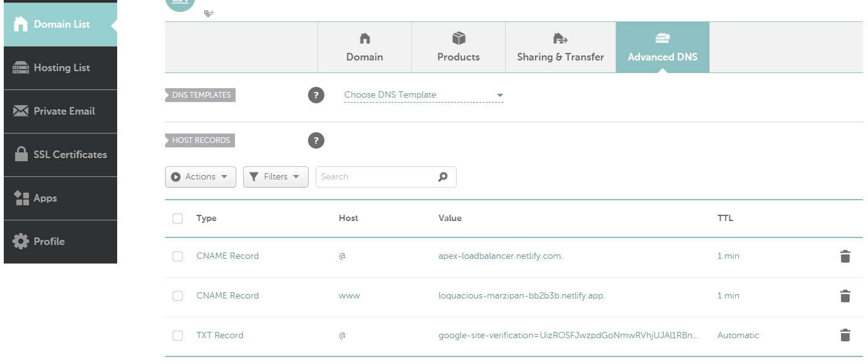Click into the host records Search field
868x364 pixels.
[x=376, y=177]
